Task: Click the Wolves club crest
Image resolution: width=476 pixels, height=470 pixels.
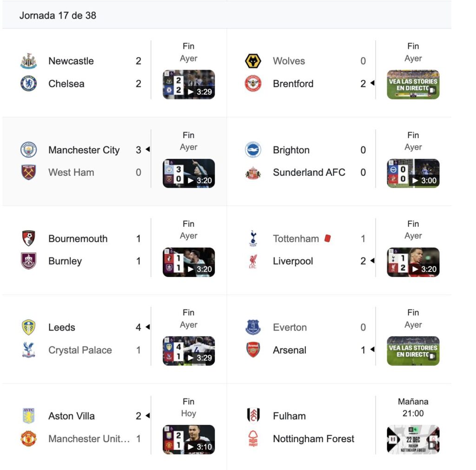Action: [253, 61]
